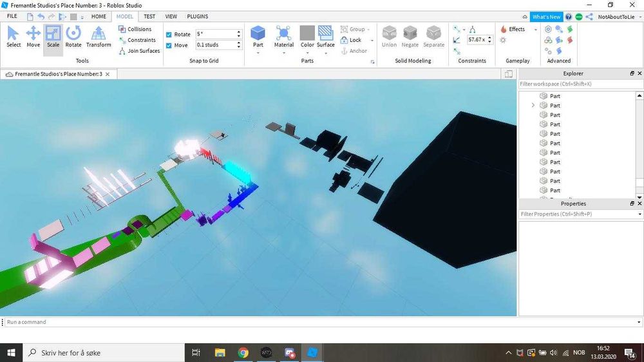644x362 pixels.
Task: Expand the Part with children in Explorer
Action: point(533,106)
